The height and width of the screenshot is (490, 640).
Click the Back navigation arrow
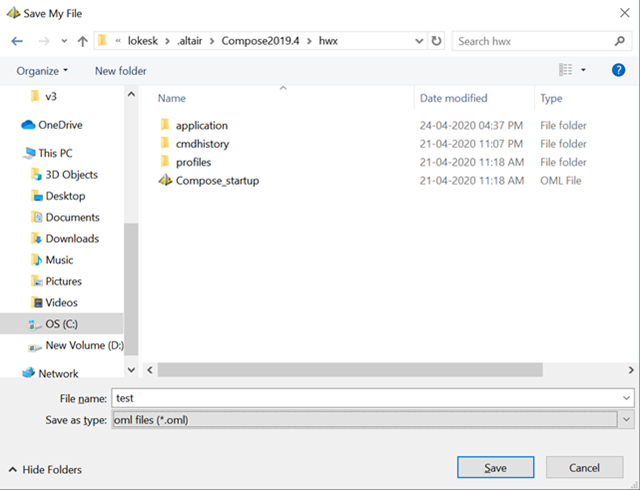tap(17, 41)
